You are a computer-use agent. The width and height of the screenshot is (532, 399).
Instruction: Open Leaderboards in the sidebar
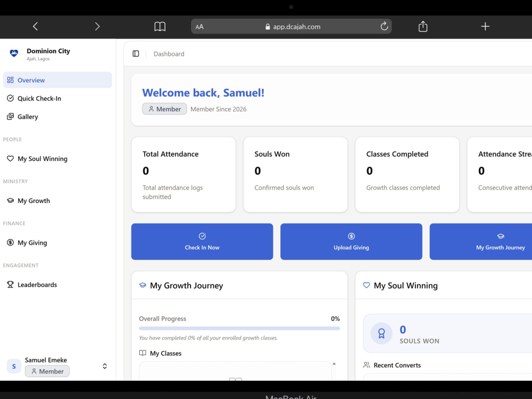pos(57,285)
